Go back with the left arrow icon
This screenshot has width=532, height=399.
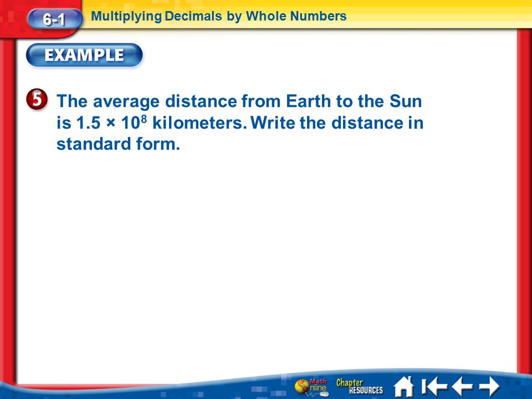[462, 386]
